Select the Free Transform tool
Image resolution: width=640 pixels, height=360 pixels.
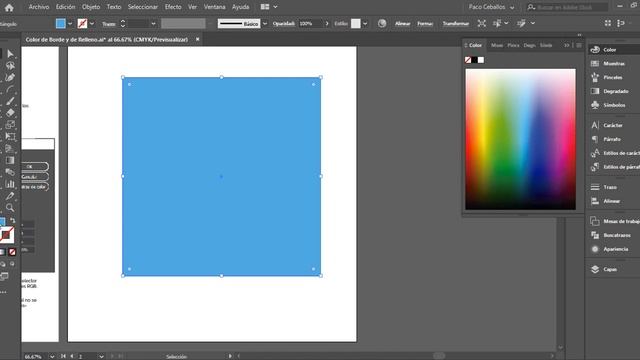(10, 136)
